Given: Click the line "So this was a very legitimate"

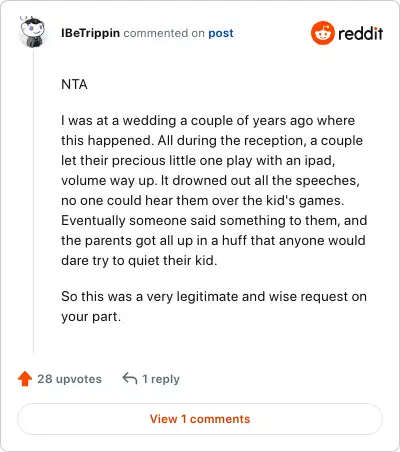Looking at the screenshot, I should point(214,296).
